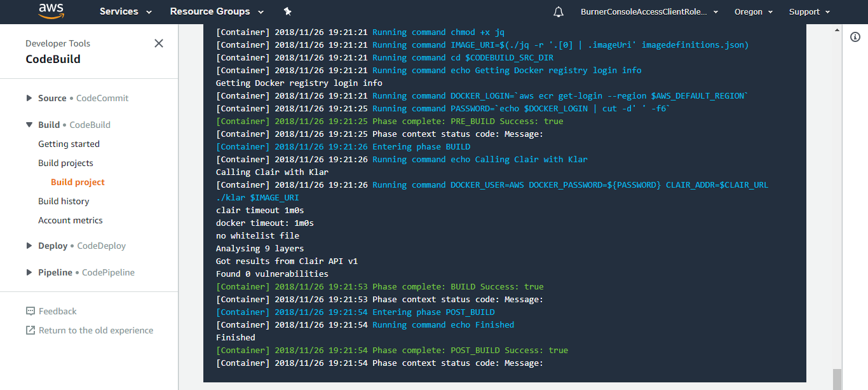Click the 'no whitelist file' log line
Screen dimensions: 868x390
pyautogui.click(x=257, y=235)
